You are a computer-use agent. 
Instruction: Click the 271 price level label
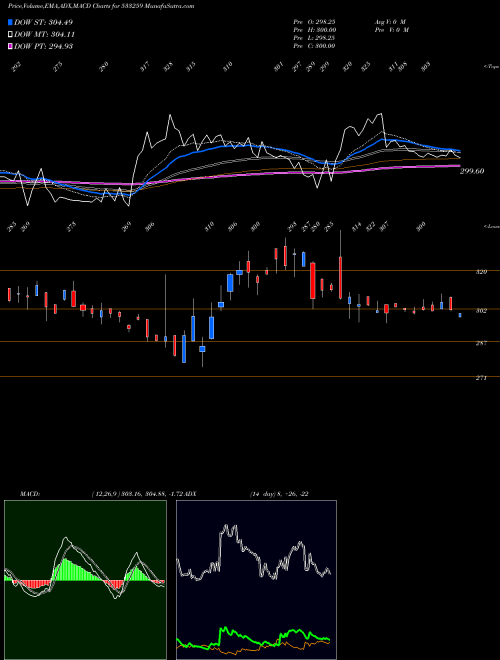click(481, 378)
